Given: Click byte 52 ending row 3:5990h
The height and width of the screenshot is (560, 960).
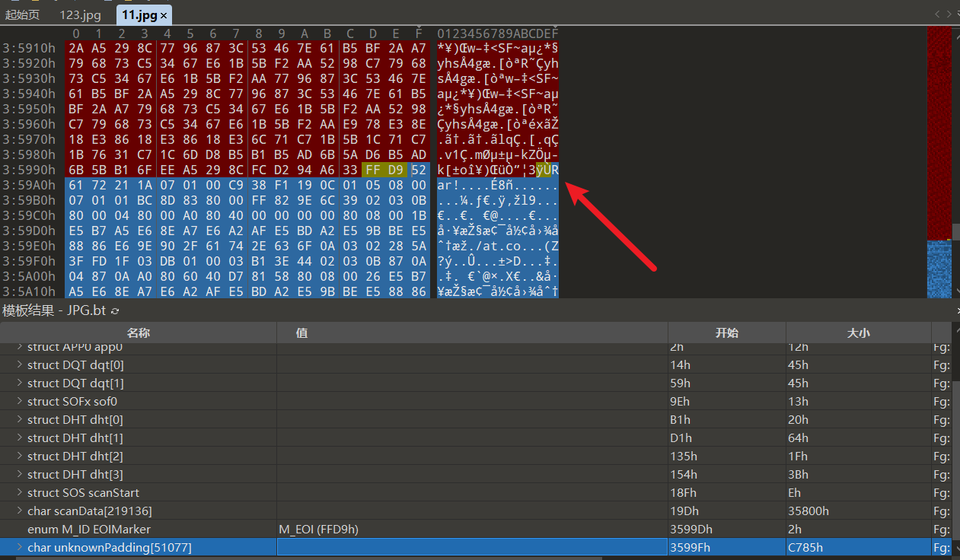Looking at the screenshot, I should (x=419, y=170).
